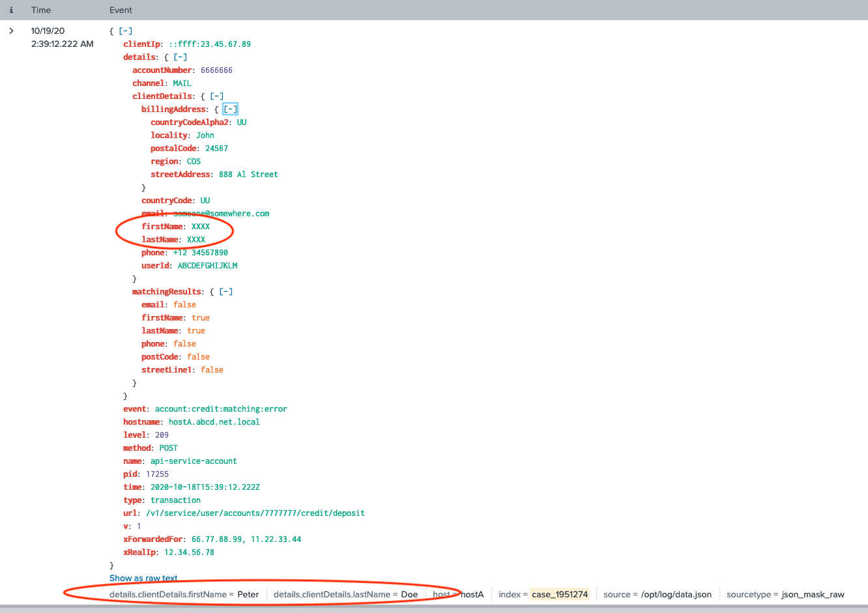Select the clientIp field name
Screen dimensions: 868x613
pos(143,44)
